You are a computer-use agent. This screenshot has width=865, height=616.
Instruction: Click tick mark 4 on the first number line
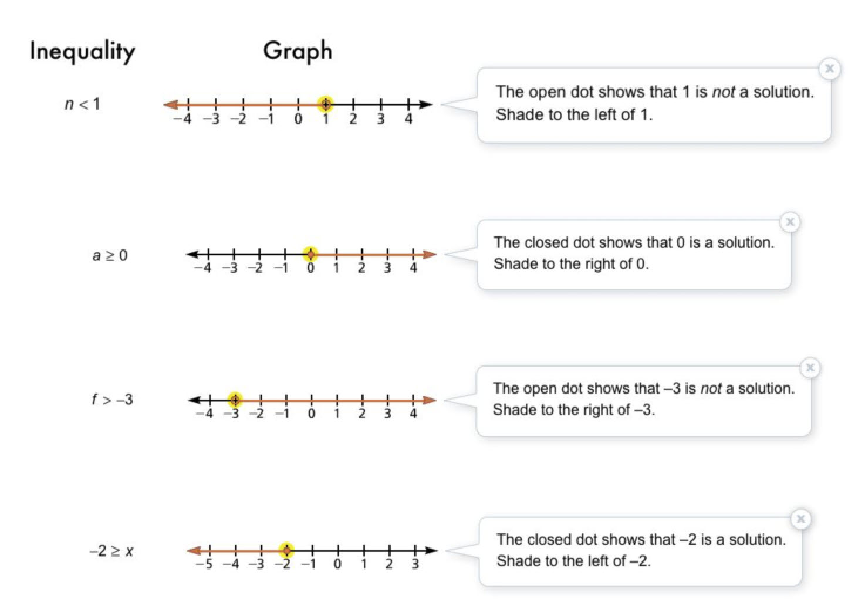[x=408, y=105]
